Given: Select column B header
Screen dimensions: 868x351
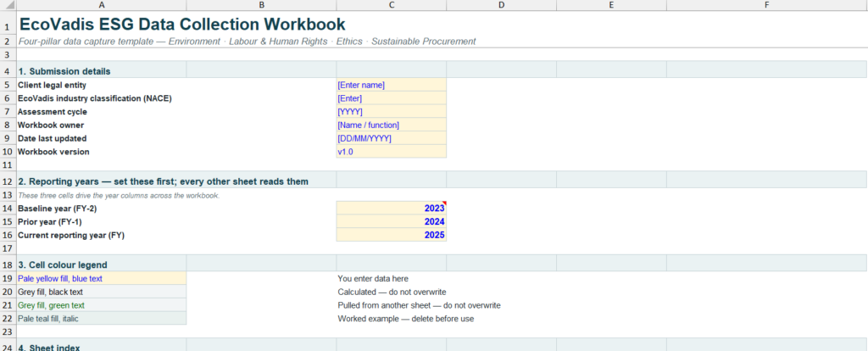Looking at the screenshot, I should tap(261, 5).
